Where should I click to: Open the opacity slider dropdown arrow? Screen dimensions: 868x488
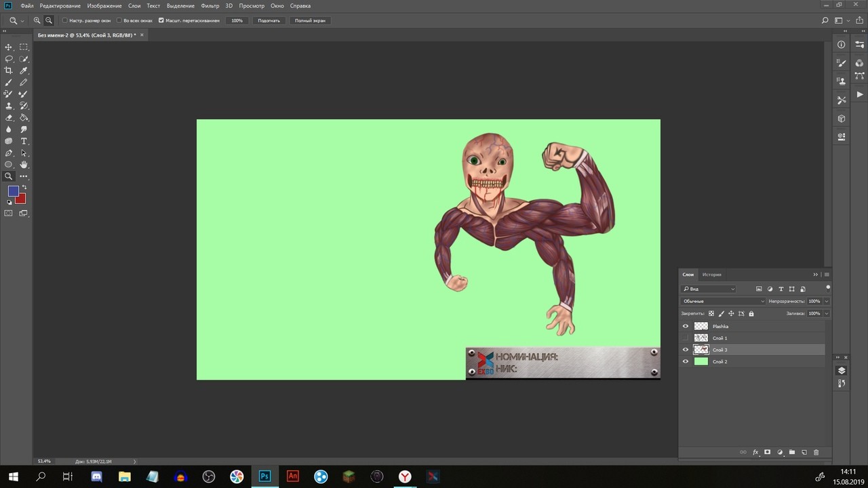(827, 301)
